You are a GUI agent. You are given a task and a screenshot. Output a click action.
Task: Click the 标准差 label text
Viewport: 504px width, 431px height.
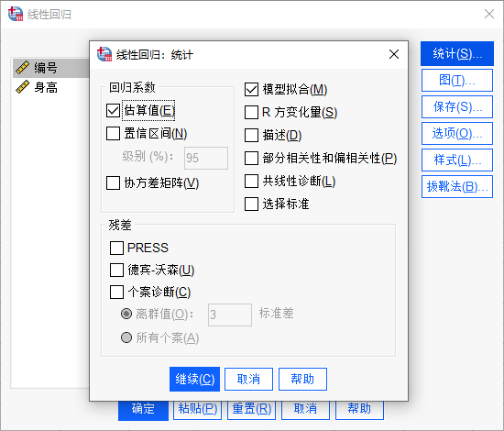277,314
